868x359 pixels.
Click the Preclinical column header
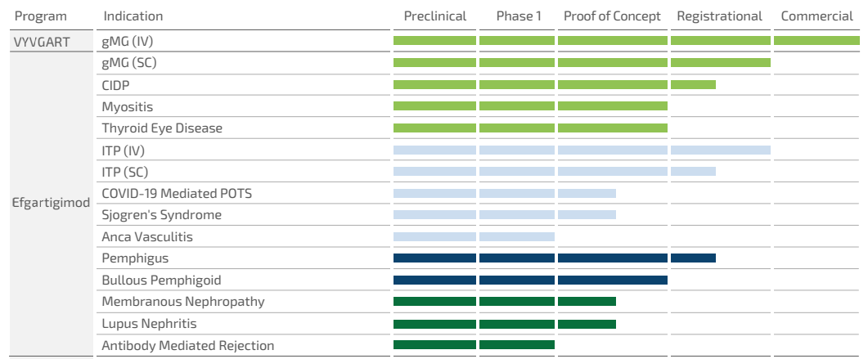pos(435,16)
